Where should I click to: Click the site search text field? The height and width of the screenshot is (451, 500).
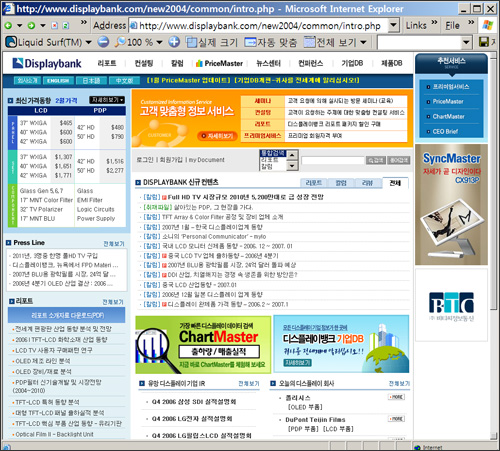point(333,160)
